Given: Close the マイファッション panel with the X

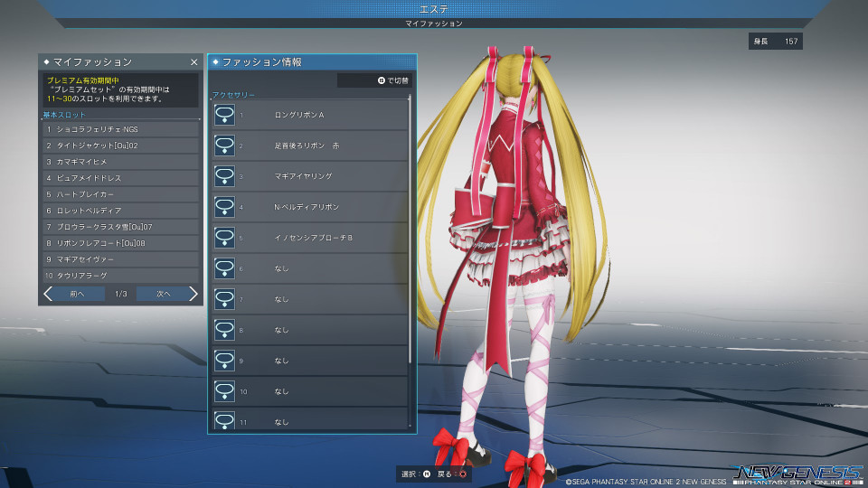Looking at the screenshot, I should (x=193, y=62).
